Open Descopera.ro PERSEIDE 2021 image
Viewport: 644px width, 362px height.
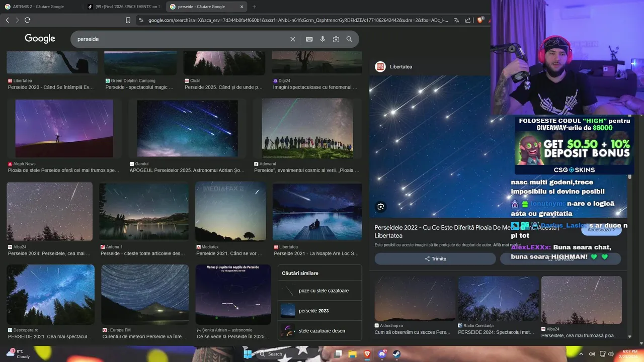click(x=50, y=295)
